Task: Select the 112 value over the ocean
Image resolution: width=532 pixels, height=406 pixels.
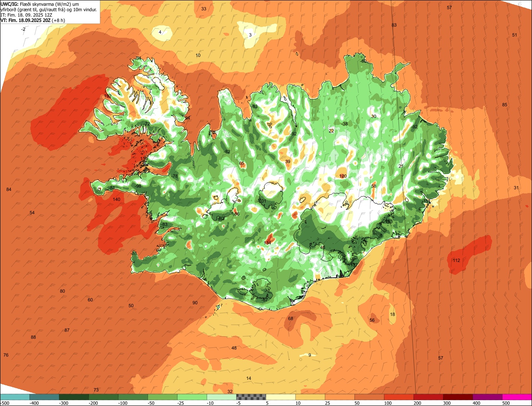Action: point(456,260)
